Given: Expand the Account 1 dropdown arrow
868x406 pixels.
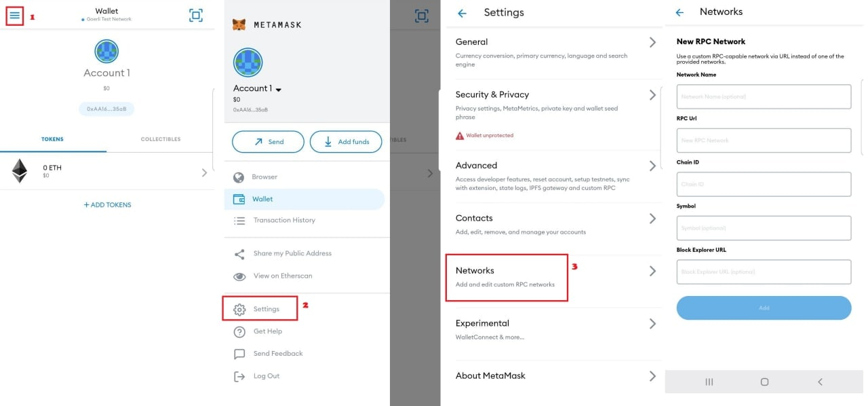Looking at the screenshot, I should pos(278,90).
